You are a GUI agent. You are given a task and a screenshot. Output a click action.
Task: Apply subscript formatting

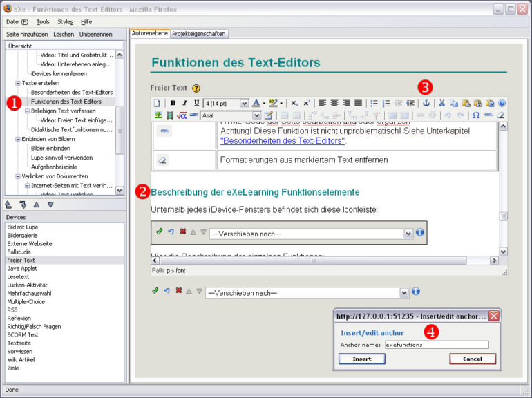(294, 103)
